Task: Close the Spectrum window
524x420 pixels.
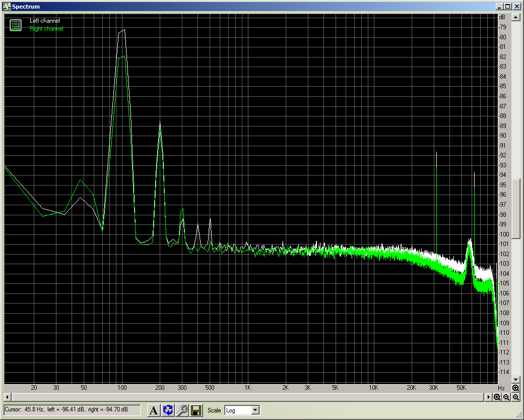Action: click(516, 7)
